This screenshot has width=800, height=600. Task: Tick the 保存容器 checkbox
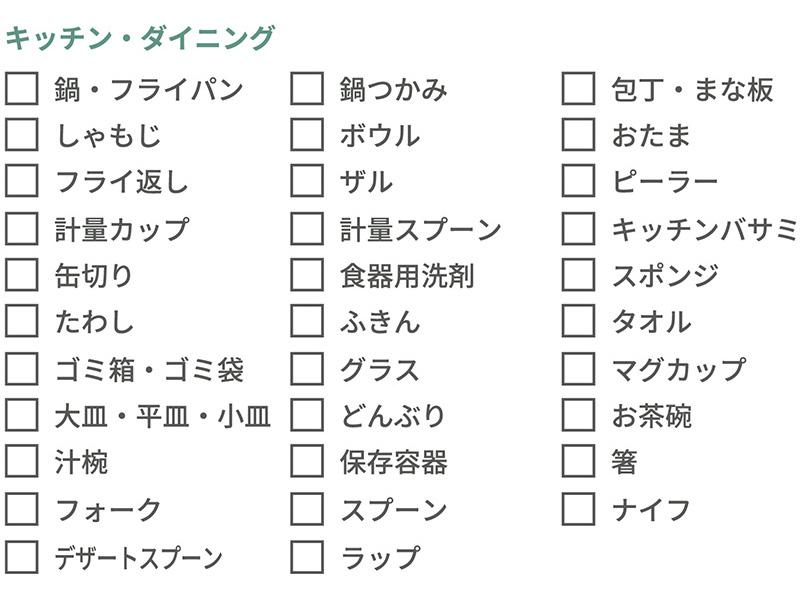[x=307, y=461]
